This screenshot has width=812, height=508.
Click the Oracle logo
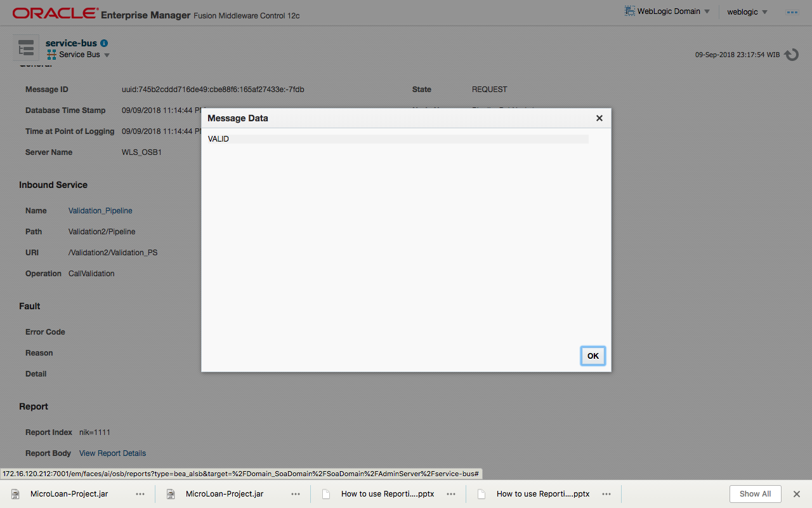coord(56,13)
